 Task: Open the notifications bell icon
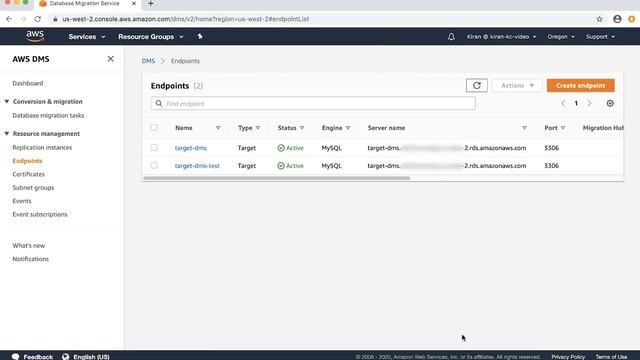(451, 37)
